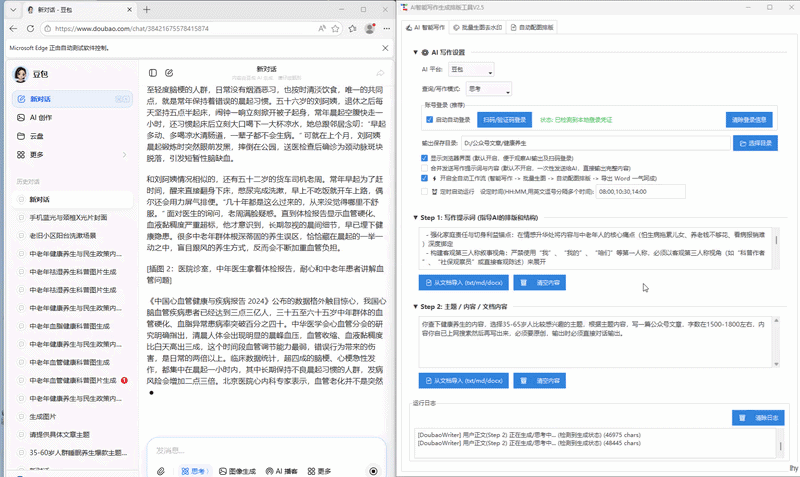Viewport: 800px width, 477px height.
Task: Refresh the Doubao page in Edge
Action: click(31, 29)
